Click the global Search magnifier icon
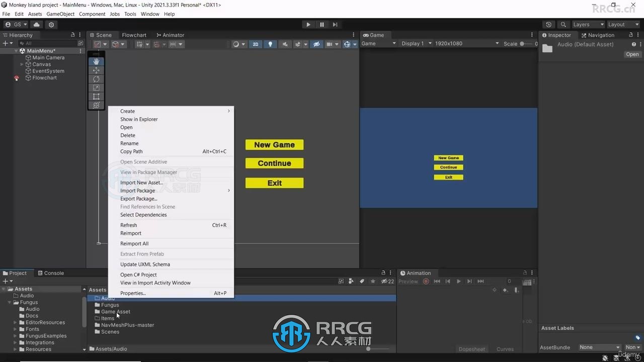 (563, 24)
